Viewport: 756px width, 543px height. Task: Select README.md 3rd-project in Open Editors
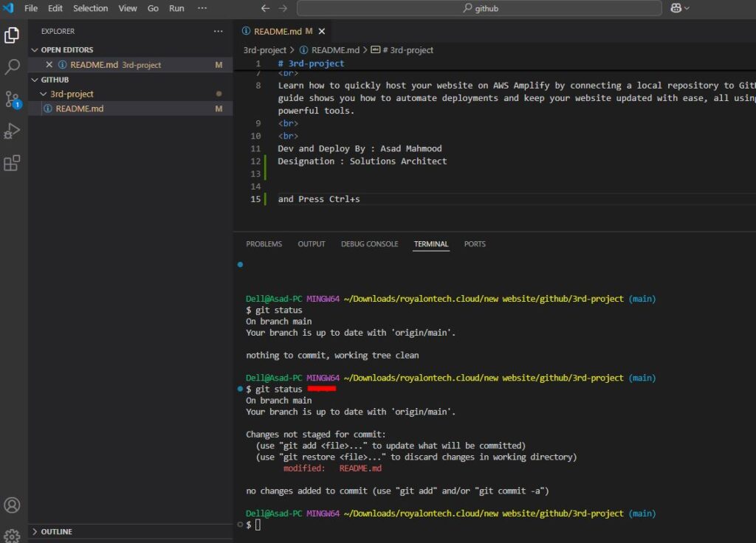click(x=130, y=65)
